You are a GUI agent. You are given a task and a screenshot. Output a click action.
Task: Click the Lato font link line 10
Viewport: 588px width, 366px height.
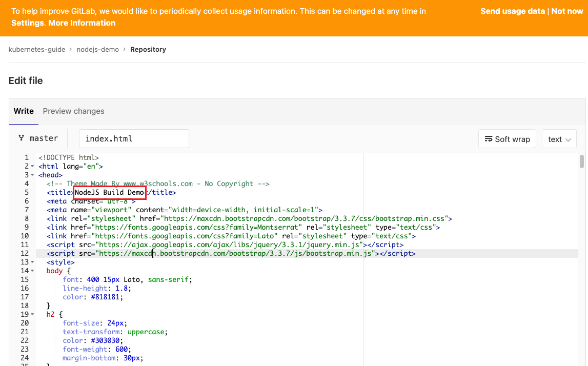[231, 236]
